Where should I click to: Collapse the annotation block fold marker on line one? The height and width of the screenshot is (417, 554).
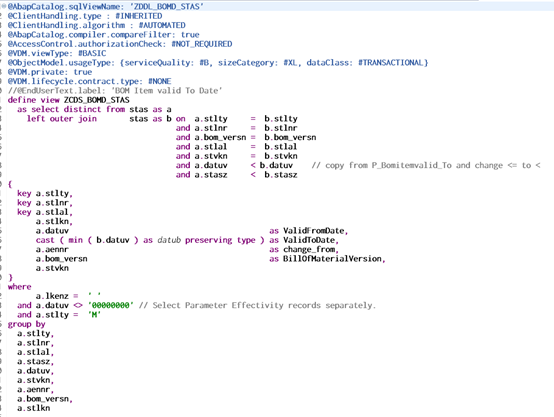click(x=4, y=6)
